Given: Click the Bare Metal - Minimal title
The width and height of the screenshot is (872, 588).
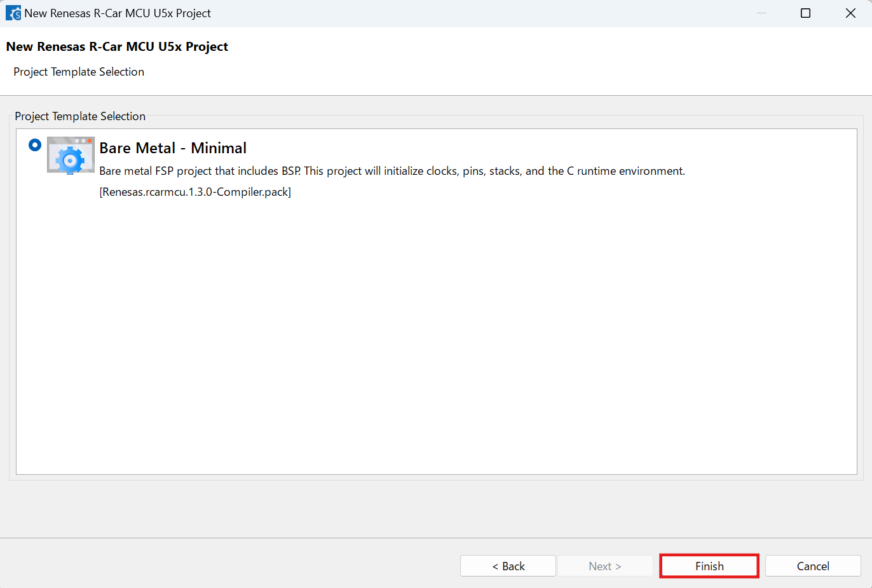Looking at the screenshot, I should click(173, 148).
